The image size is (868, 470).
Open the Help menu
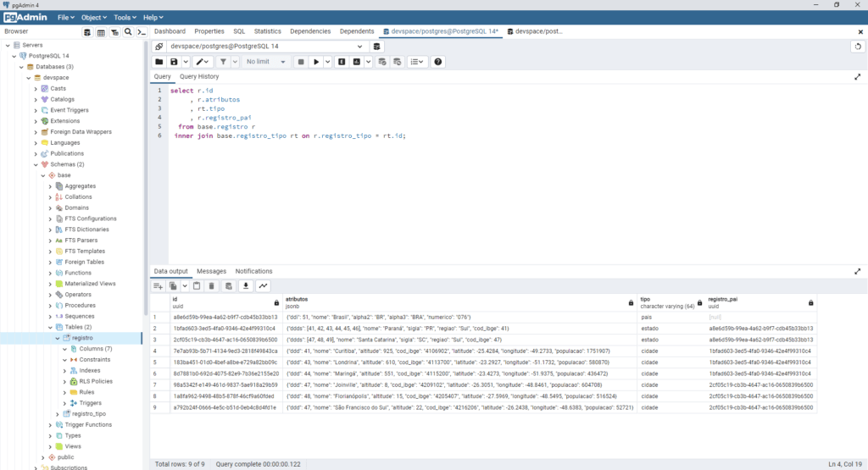click(x=153, y=18)
